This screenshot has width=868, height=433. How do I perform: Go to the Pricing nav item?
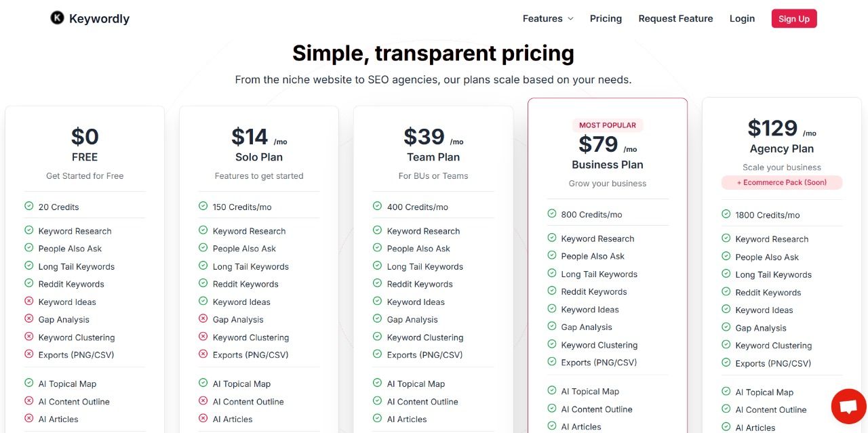pyautogui.click(x=606, y=19)
